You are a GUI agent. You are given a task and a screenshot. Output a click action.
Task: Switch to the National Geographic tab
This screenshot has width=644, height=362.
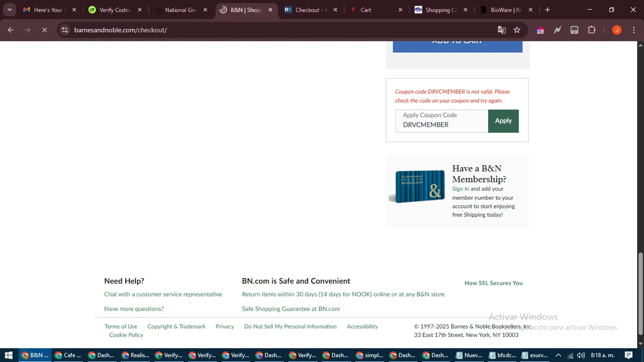[x=175, y=10]
